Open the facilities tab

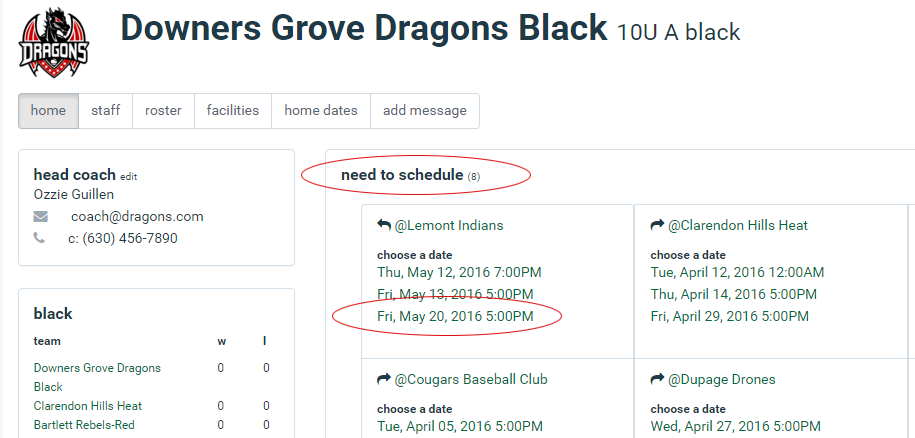pyautogui.click(x=233, y=111)
